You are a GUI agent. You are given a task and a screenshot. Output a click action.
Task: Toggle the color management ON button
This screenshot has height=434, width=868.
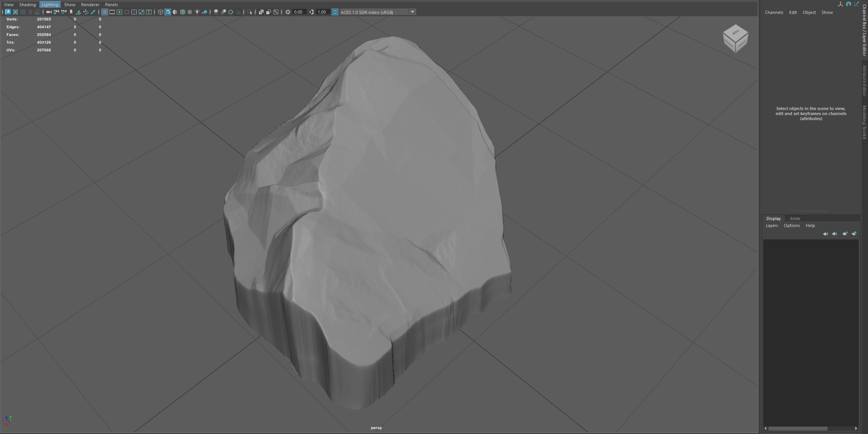pos(335,12)
